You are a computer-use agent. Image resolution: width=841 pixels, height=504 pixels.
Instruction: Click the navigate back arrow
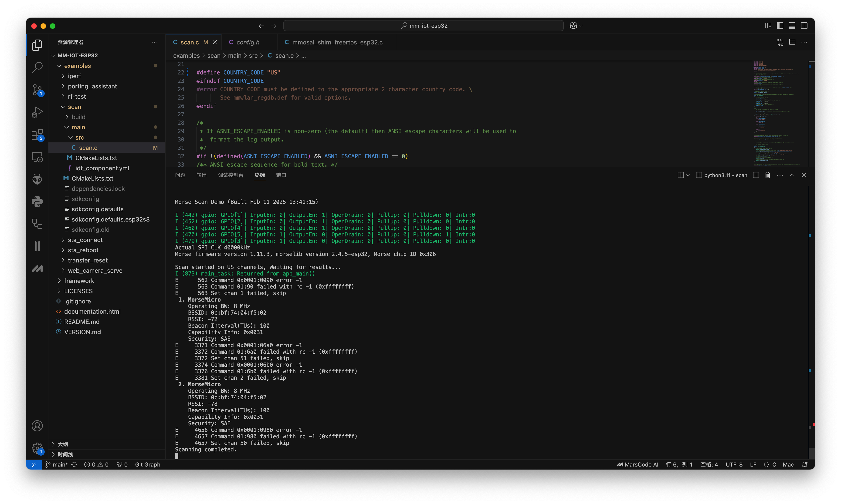tap(261, 26)
